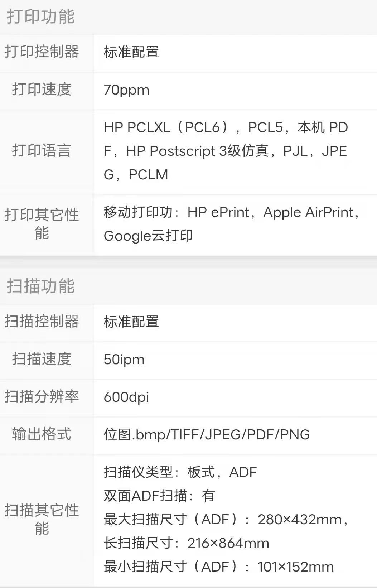Image resolution: width=377 pixels, height=588 pixels.
Task: Select the 输出格式 row label
Action: pos(42,434)
